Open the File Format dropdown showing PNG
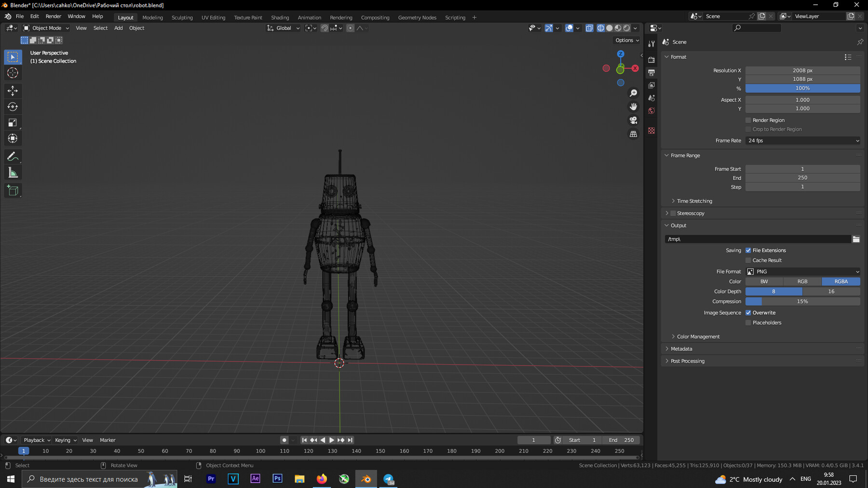Screen dimensions: 868x488 click(802, 271)
